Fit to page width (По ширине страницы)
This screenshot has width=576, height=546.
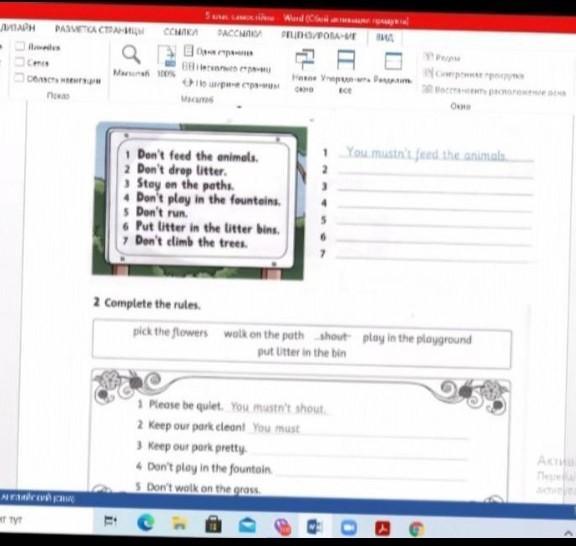click(231, 84)
